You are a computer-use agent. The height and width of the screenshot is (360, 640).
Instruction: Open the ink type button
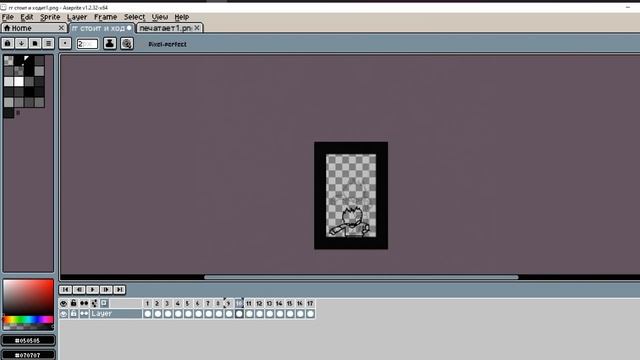[x=109, y=43]
